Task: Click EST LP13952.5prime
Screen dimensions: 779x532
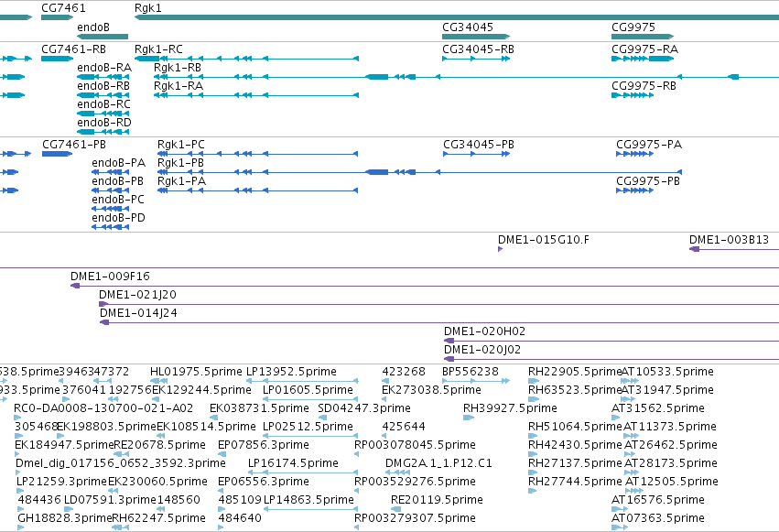Action: coord(291,372)
